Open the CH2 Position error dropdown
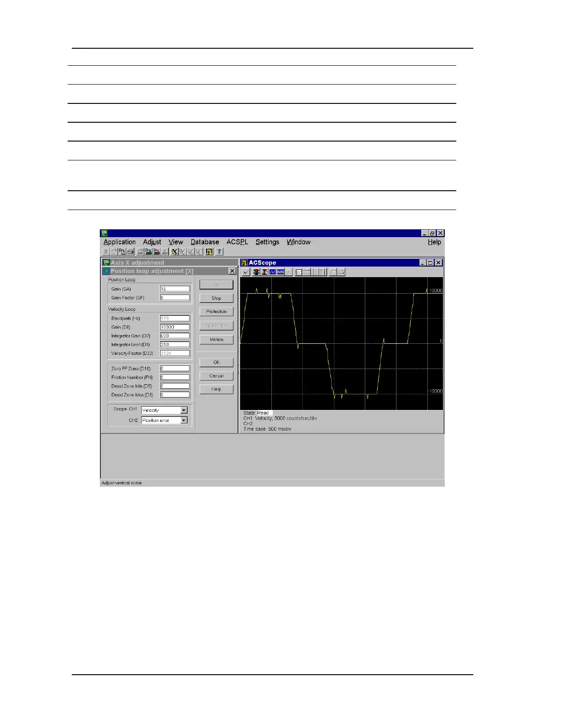The height and width of the screenshot is (728, 563). 184,420
